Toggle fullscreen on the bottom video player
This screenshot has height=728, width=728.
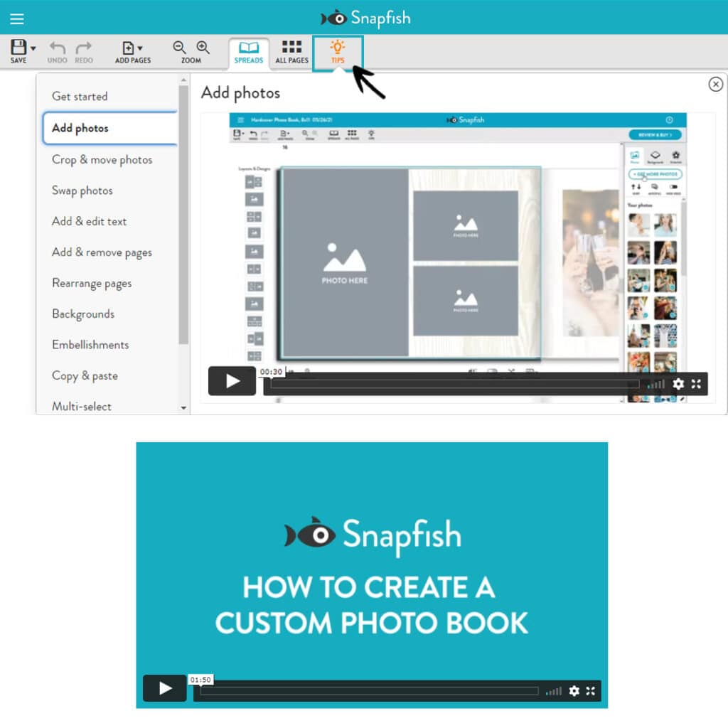[x=591, y=690]
